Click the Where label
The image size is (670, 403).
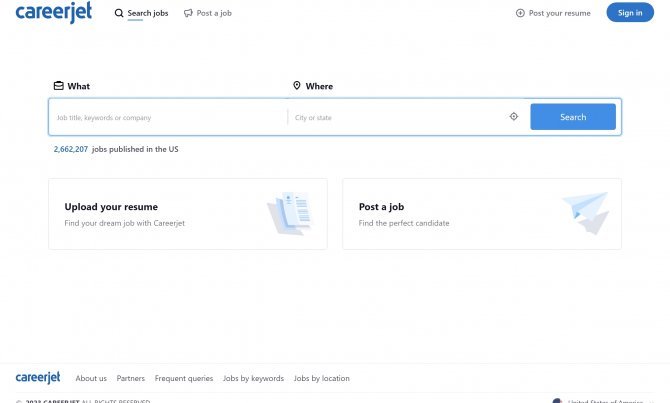pyautogui.click(x=319, y=86)
